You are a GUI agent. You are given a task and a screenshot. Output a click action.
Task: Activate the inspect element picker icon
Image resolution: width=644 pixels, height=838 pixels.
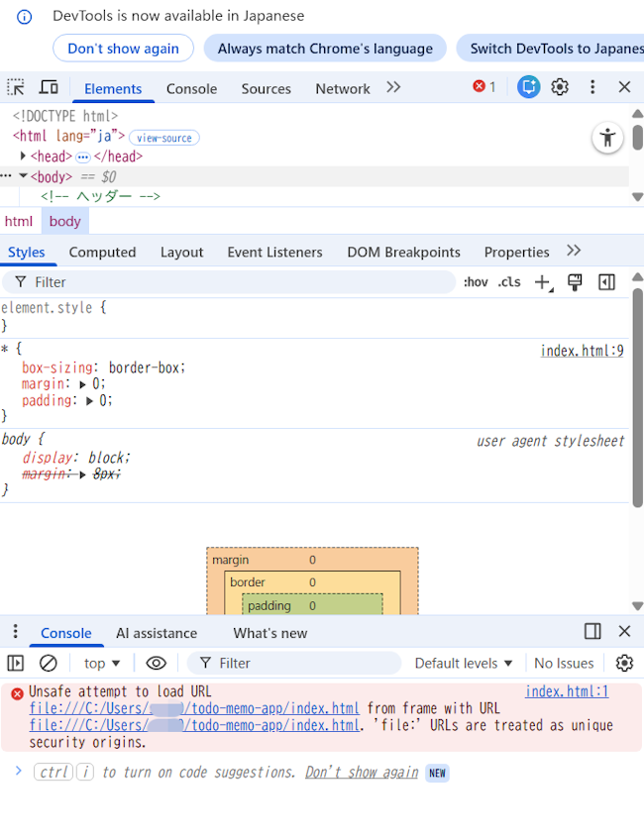pyautogui.click(x=16, y=87)
